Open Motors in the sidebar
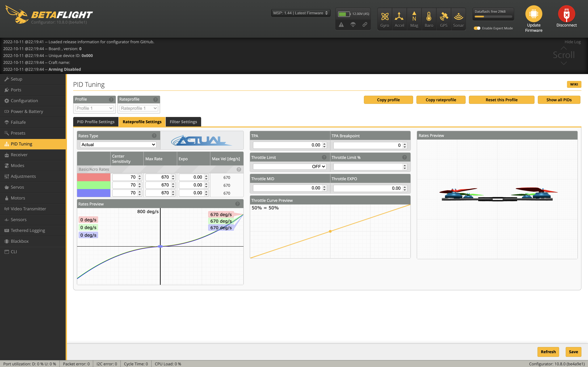 pyautogui.click(x=18, y=198)
